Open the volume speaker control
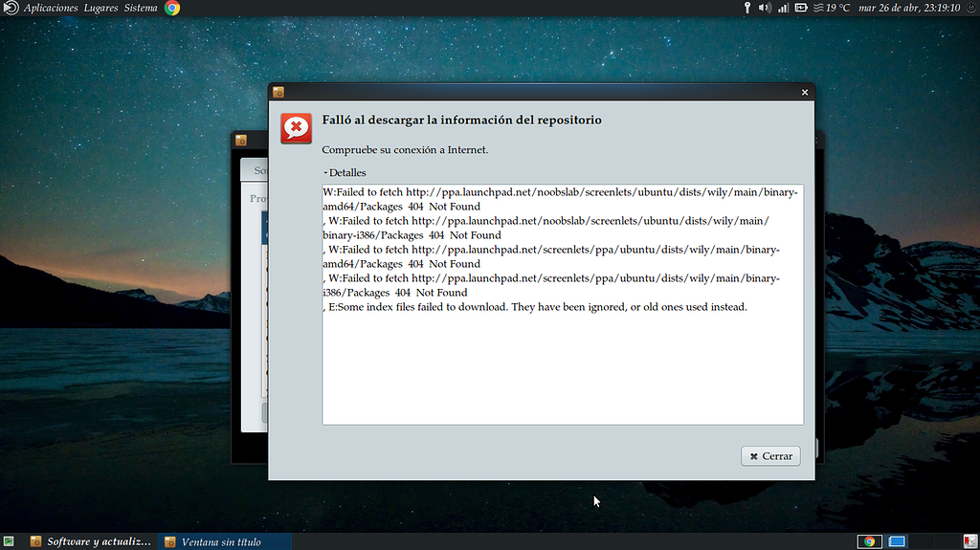980x550 pixels. (x=765, y=8)
